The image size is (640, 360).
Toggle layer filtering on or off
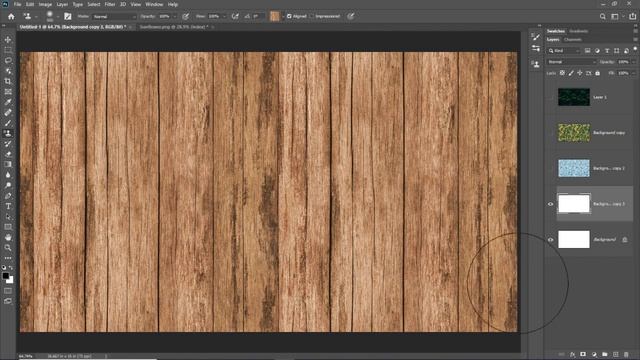(635, 49)
